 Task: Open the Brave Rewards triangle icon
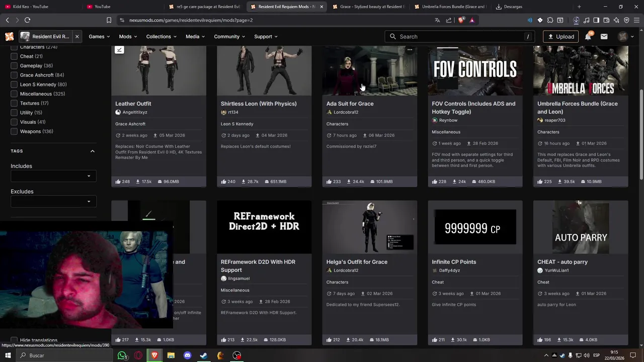point(472,20)
